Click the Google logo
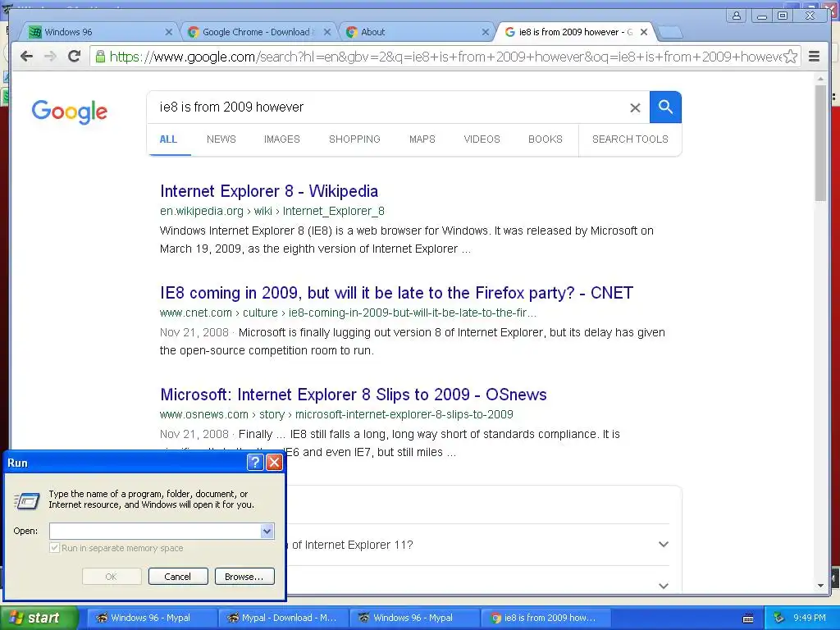Image resolution: width=840 pixels, height=630 pixels. [70, 111]
